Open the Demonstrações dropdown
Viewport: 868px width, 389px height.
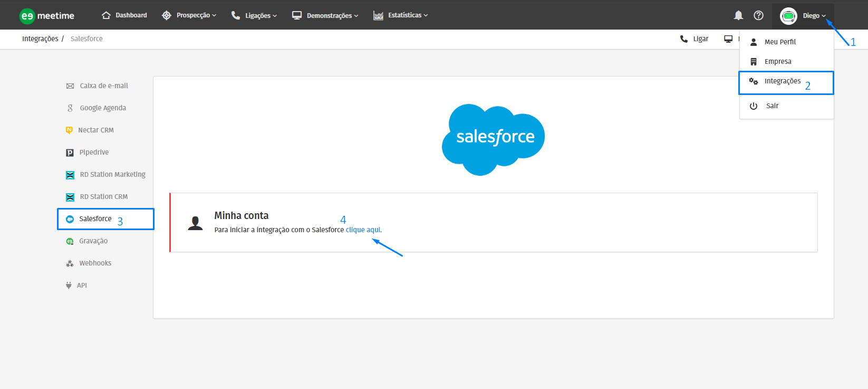(x=325, y=15)
